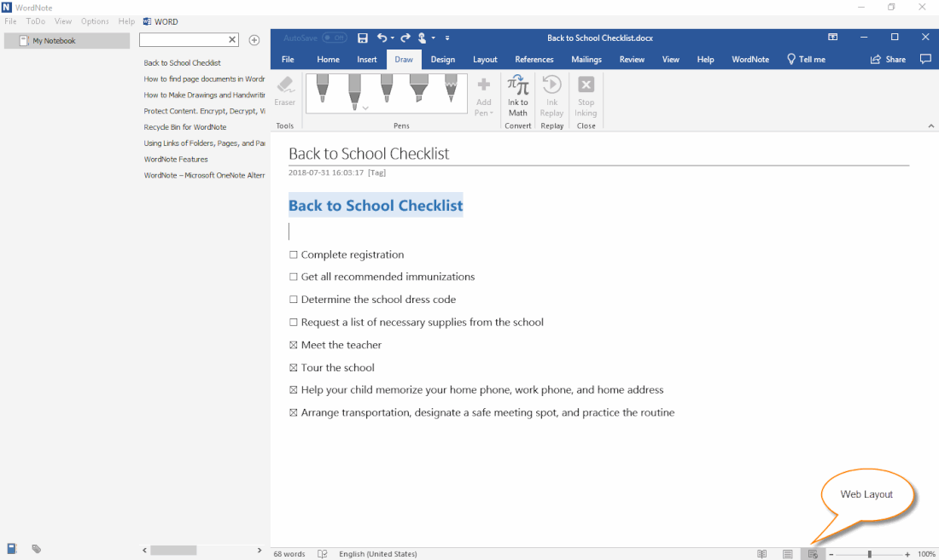The image size is (939, 560).
Task: Clear the notebook search box with the X
Action: [230, 39]
